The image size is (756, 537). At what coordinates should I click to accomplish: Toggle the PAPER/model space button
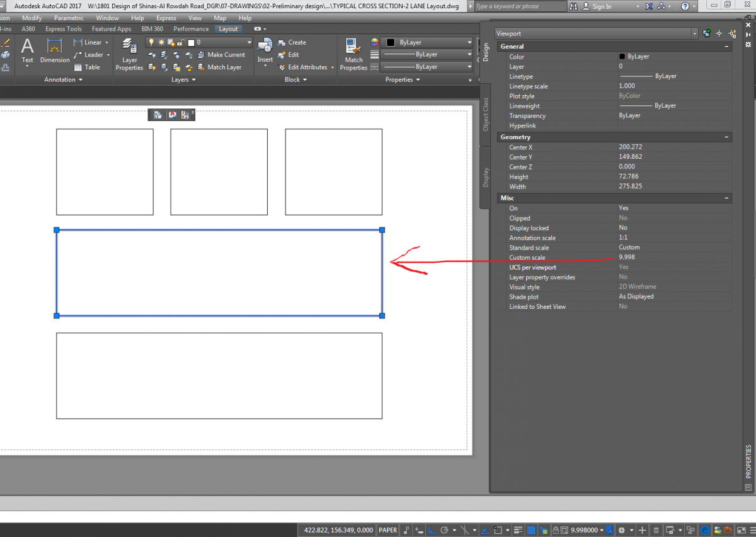click(387, 530)
